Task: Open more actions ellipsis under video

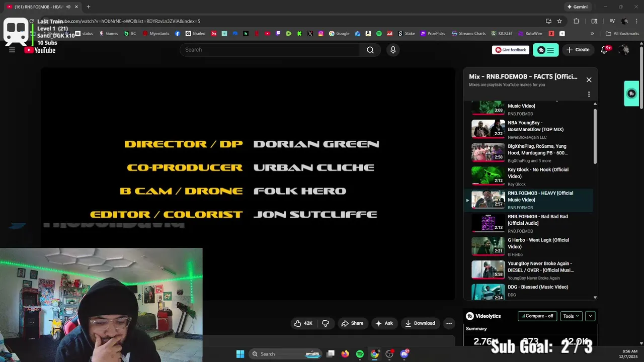Action: [449, 323]
